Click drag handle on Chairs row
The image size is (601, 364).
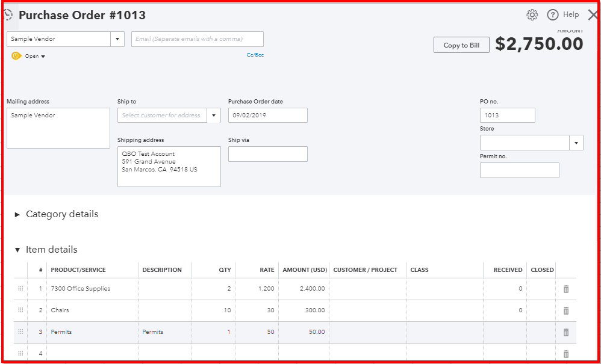[20, 310]
